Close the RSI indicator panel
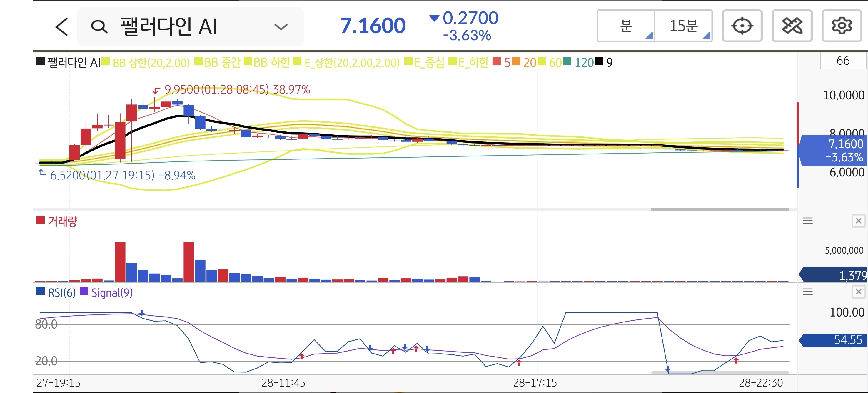 coord(858,292)
